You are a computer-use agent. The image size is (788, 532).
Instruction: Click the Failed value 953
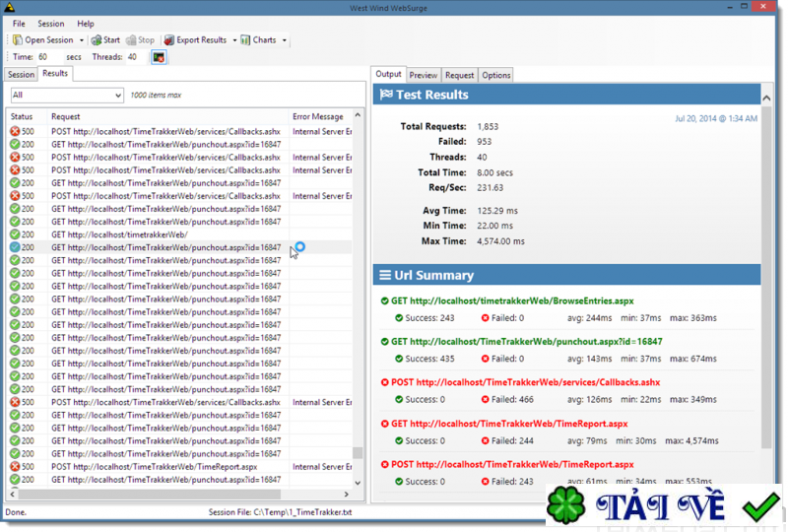tap(484, 141)
